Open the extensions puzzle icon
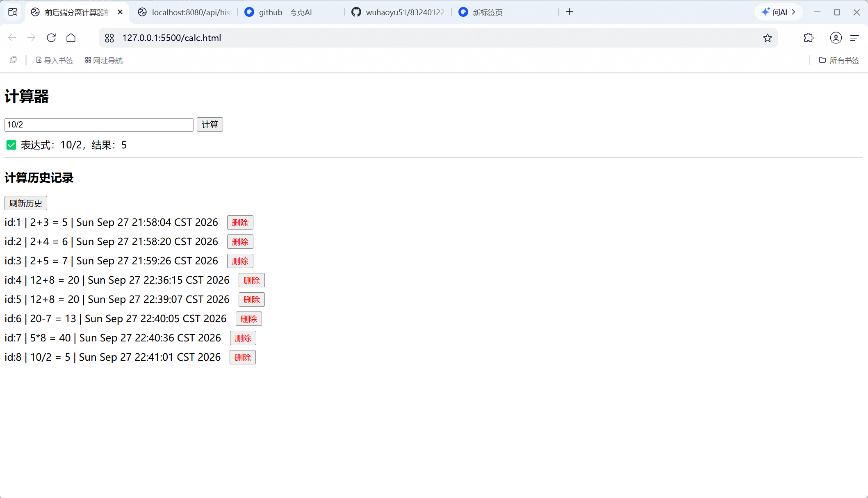868x498 pixels. [x=809, y=38]
